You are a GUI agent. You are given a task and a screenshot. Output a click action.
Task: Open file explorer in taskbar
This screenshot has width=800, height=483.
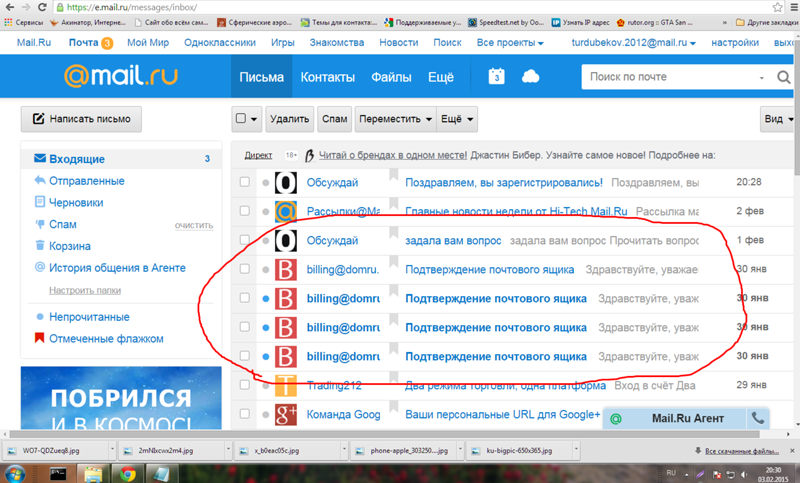(x=93, y=474)
